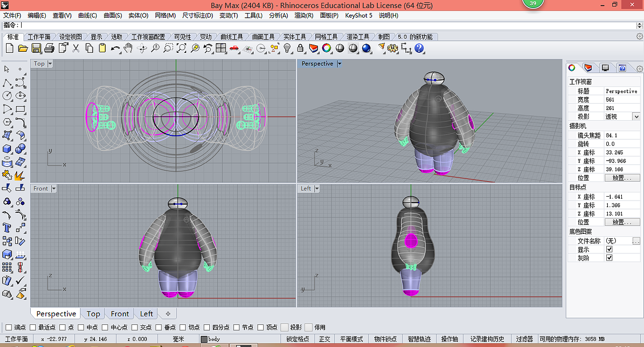Click the Print icon
644x347 pixels.
[x=49, y=48]
